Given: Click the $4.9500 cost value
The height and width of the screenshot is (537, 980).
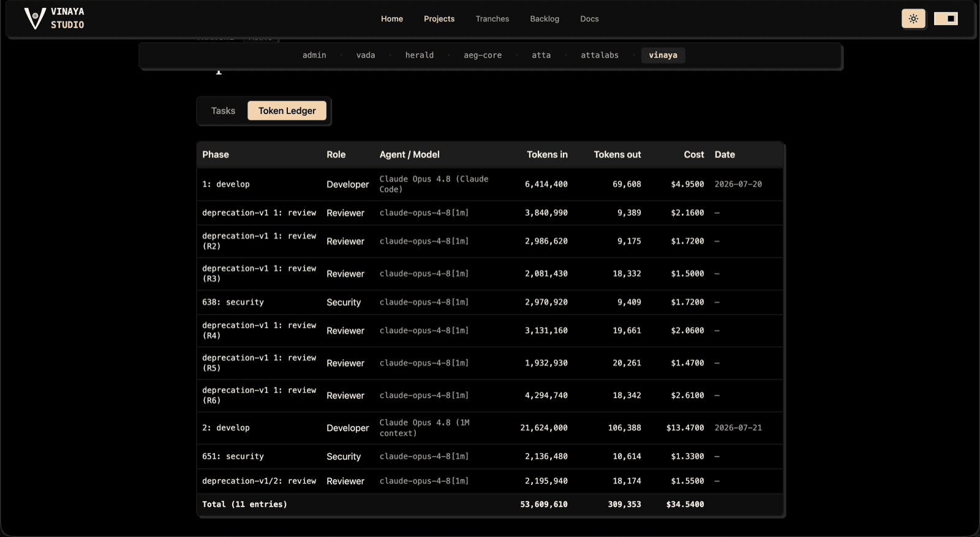Looking at the screenshot, I should click(687, 184).
